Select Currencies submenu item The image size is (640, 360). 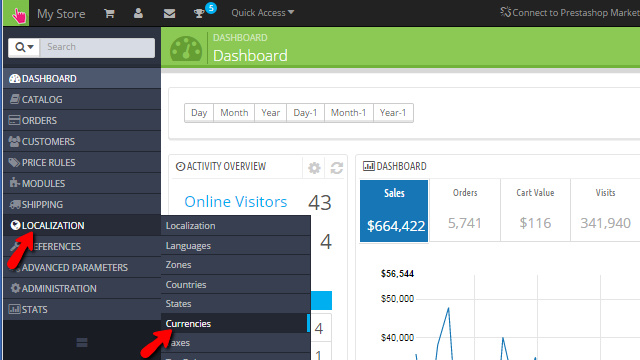tap(236, 324)
